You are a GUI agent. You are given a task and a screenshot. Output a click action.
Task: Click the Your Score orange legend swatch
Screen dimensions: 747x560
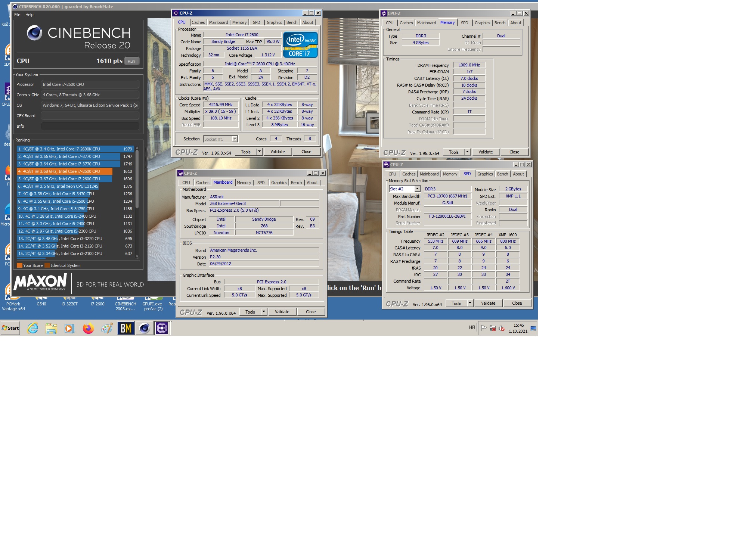click(x=19, y=265)
